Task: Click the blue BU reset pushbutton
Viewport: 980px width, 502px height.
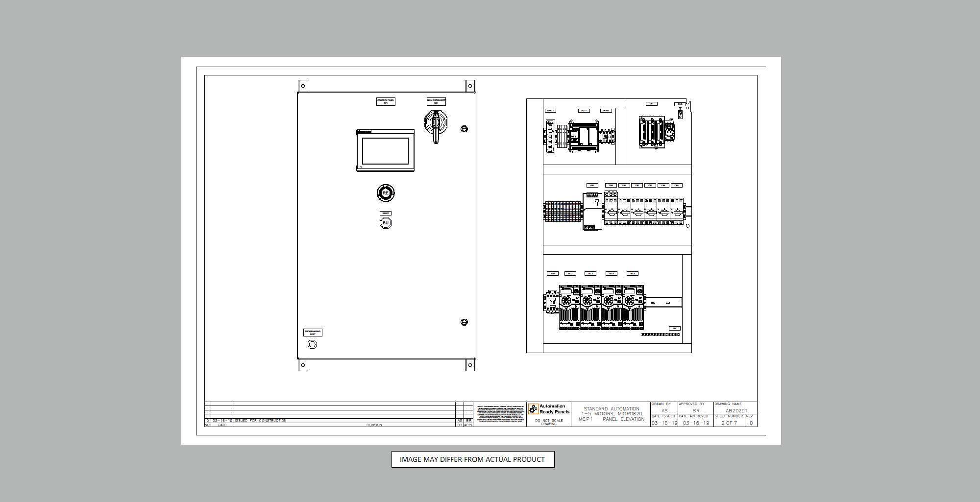Action: click(x=386, y=223)
